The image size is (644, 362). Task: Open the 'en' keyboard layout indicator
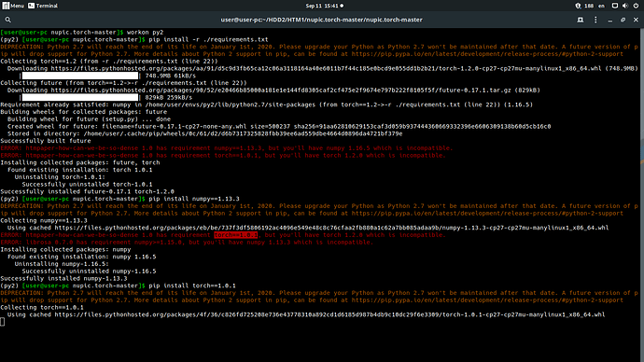pyautogui.click(x=601, y=6)
